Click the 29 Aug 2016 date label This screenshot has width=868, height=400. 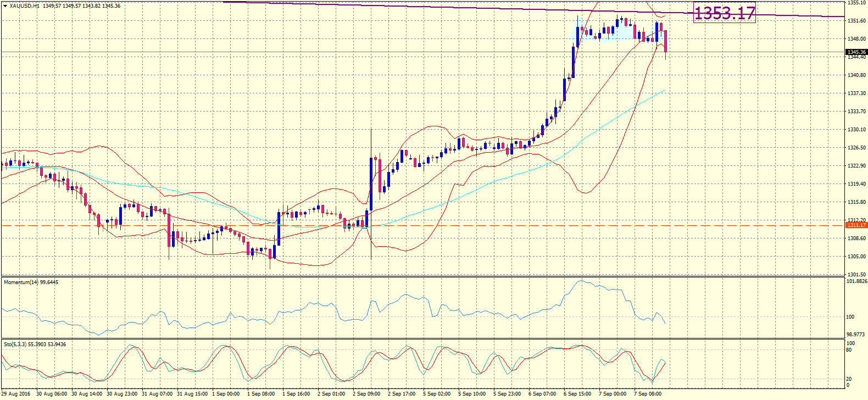click(16, 394)
